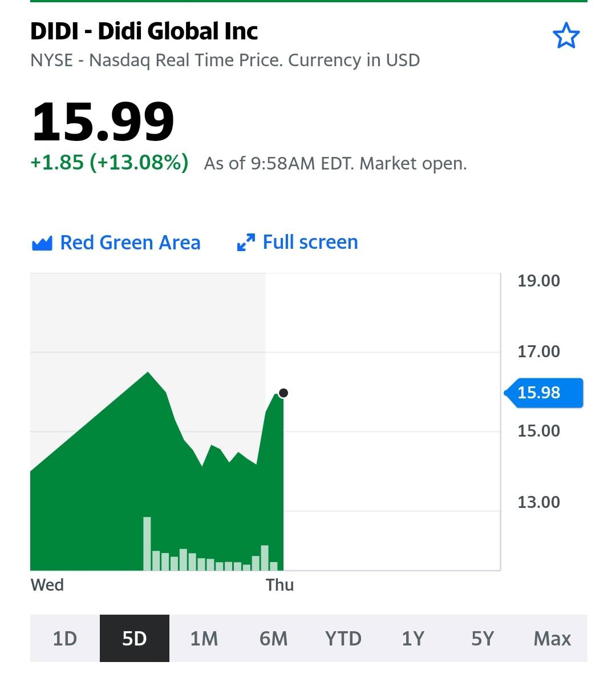
Task: Show the Max chart range
Action: point(552,638)
